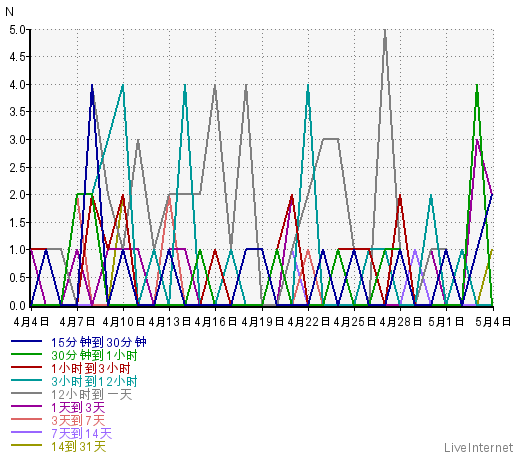Image resolution: width=520 pixels, height=457 pixels.
Task: Select the 14到31天 legend label
Action: point(79,447)
